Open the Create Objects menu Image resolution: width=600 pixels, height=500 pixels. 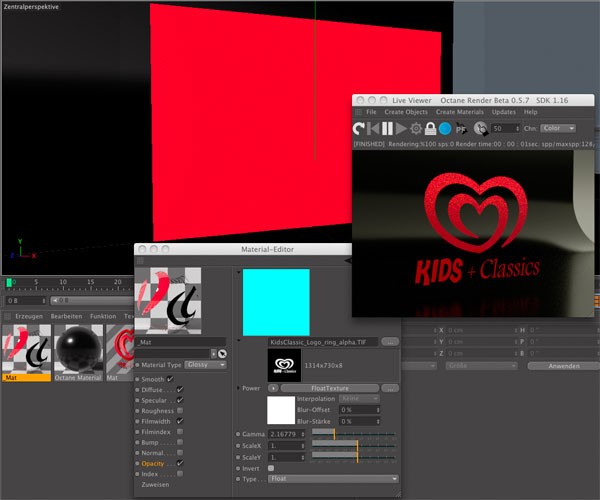(x=406, y=112)
